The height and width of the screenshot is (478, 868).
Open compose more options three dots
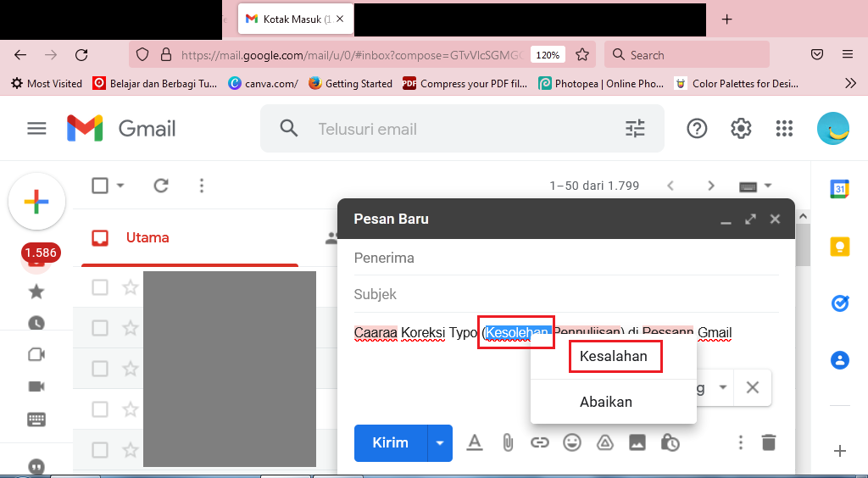pyautogui.click(x=741, y=442)
